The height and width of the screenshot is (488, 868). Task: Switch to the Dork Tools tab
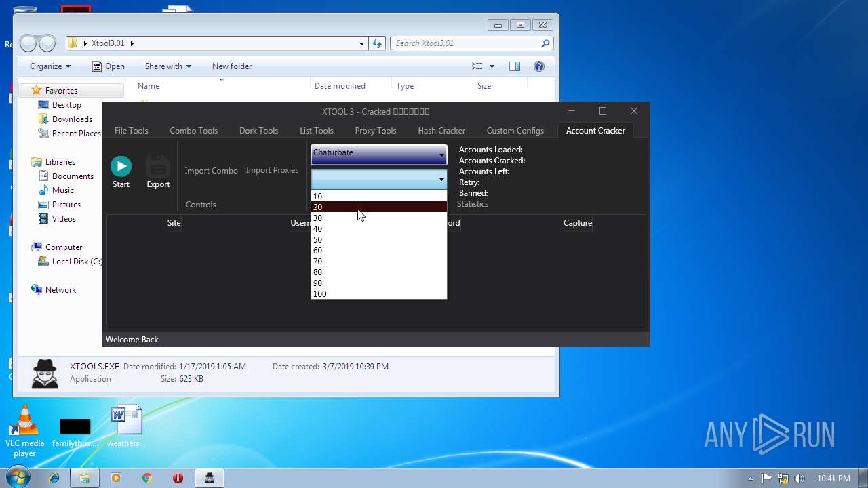tap(259, 131)
